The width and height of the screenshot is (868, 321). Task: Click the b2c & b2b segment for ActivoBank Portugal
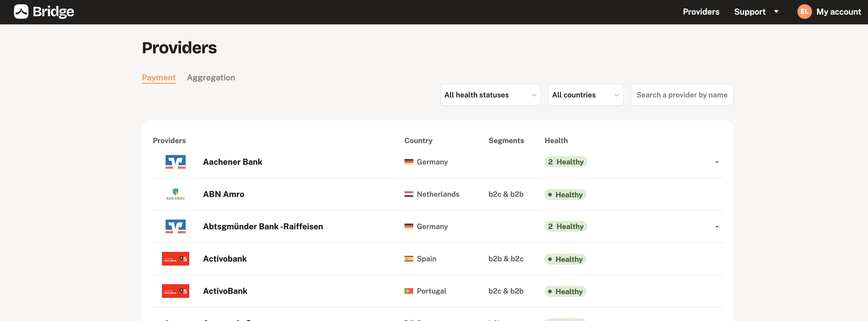[x=506, y=291]
